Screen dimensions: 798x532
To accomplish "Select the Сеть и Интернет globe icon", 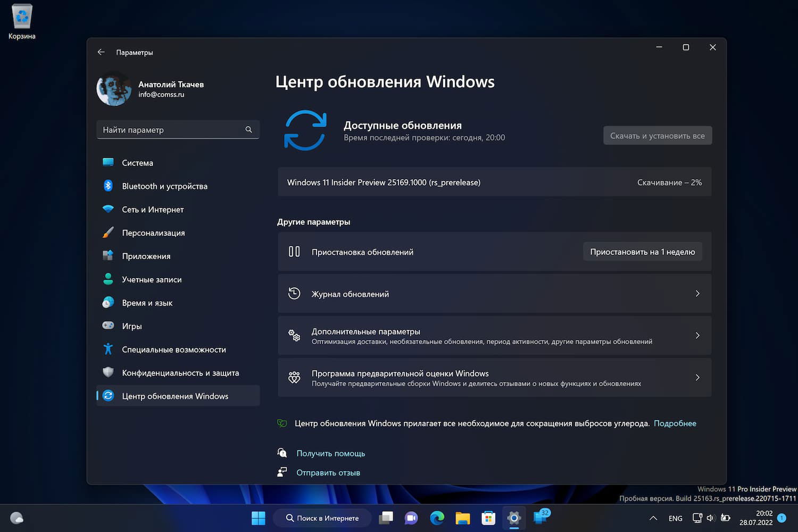I will (x=108, y=210).
